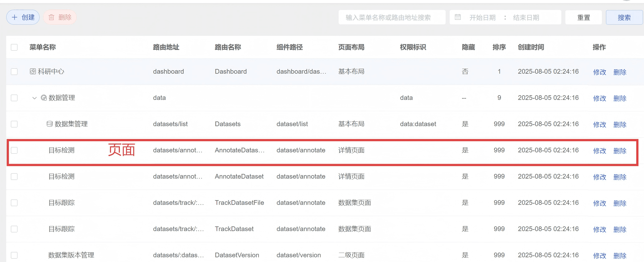The height and width of the screenshot is (262, 644).
Task: Open the 结束日期 end date picker
Action: pyautogui.click(x=526, y=17)
